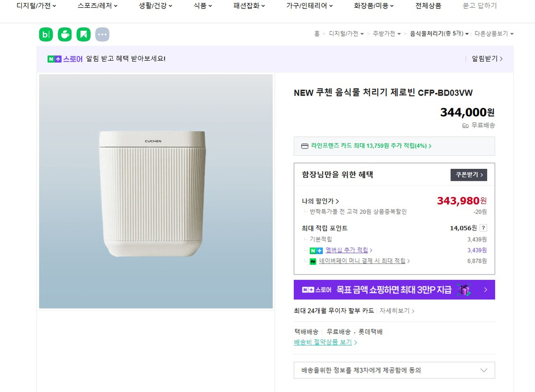Click the green blog share icon
Screen dimensions: 535x392
point(46,34)
